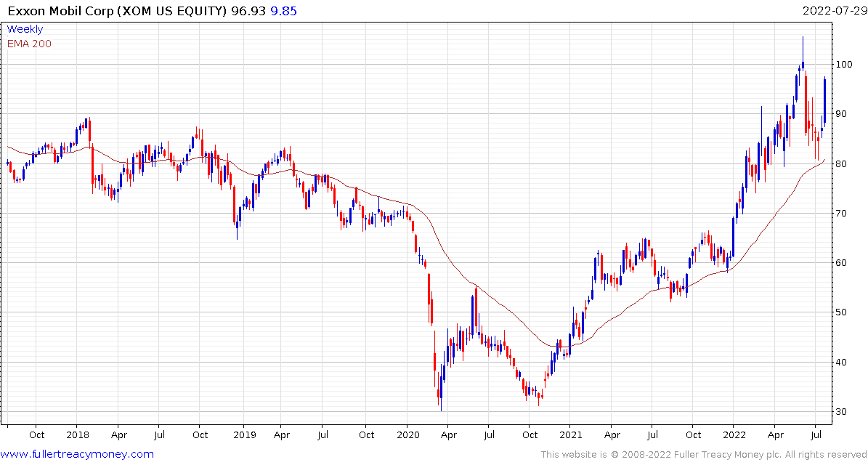This screenshot has height=465, width=868.
Task: Open the www.fullertreacymoney.com link
Action: click(77, 455)
